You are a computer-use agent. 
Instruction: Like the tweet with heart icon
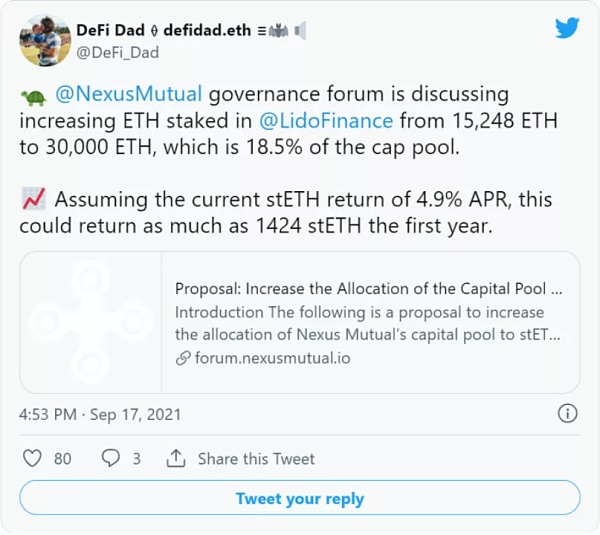32,458
